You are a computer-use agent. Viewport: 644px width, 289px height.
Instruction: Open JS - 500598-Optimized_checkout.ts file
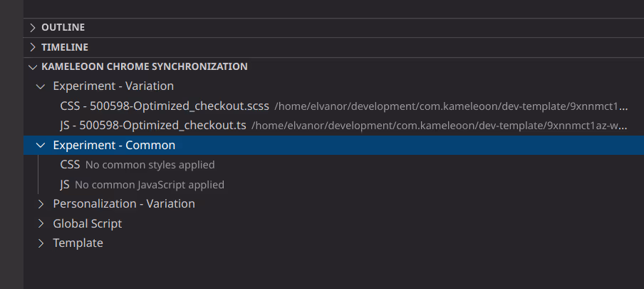coord(153,126)
